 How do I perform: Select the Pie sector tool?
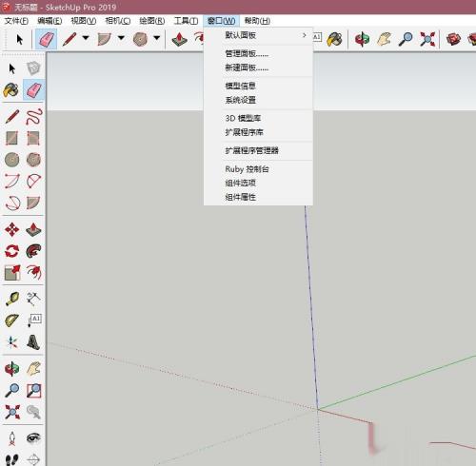33,203
